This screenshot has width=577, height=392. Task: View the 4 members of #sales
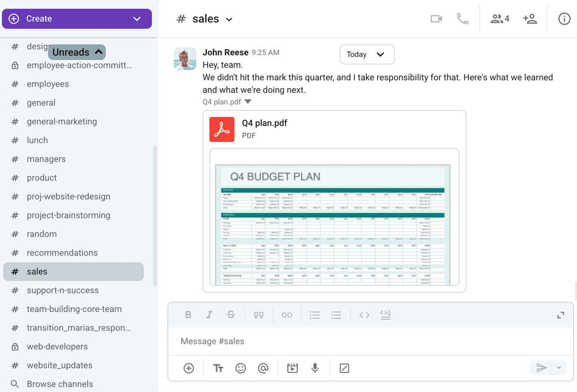pyautogui.click(x=499, y=18)
